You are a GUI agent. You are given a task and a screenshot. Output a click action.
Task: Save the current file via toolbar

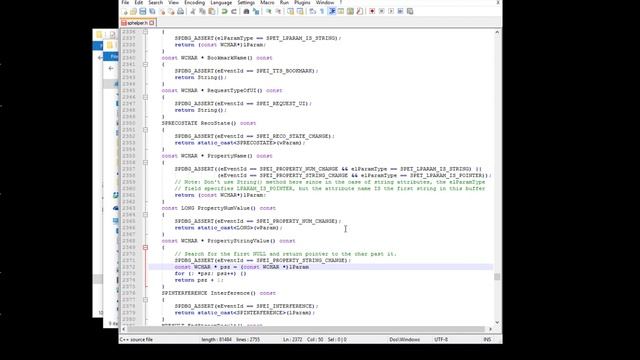pos(142,11)
